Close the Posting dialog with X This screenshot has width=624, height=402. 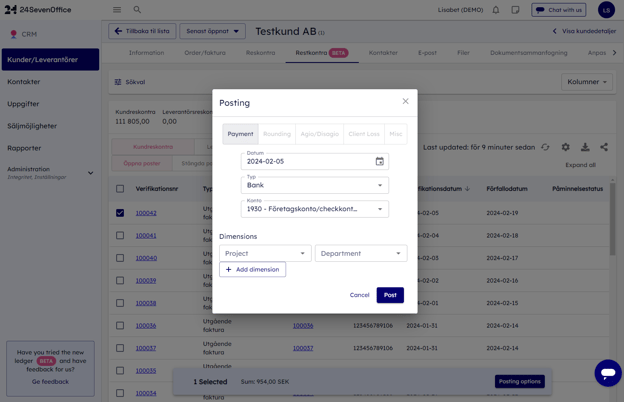tap(405, 101)
